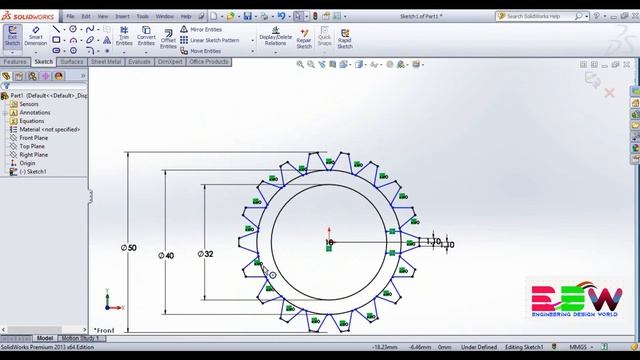Switch to the Office Products tab

point(209,62)
